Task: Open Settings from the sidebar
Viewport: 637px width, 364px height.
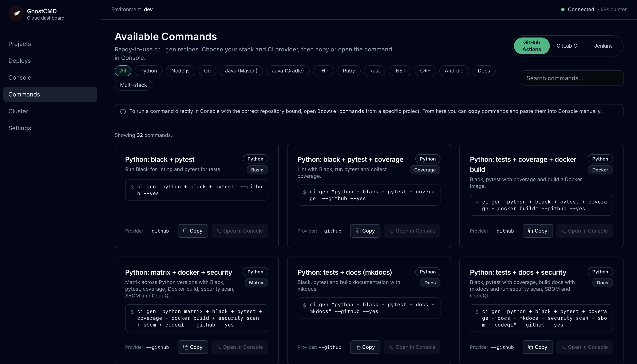Action: coord(20,128)
